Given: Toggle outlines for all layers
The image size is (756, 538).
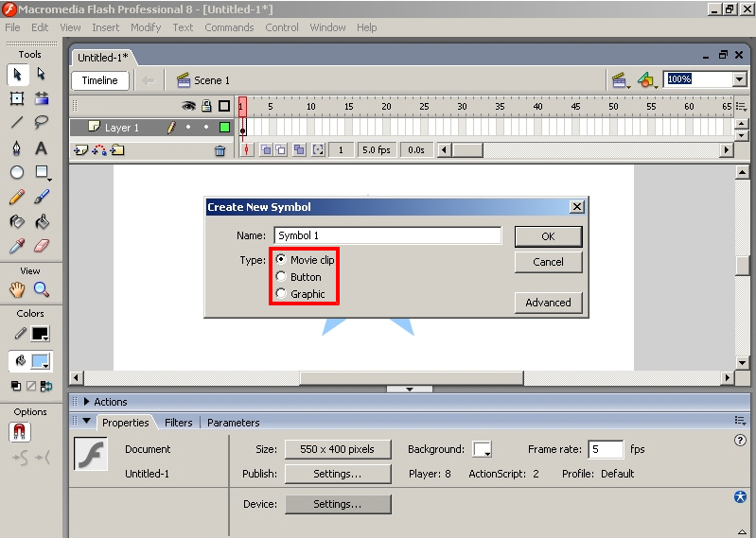Looking at the screenshot, I should pos(224,106).
